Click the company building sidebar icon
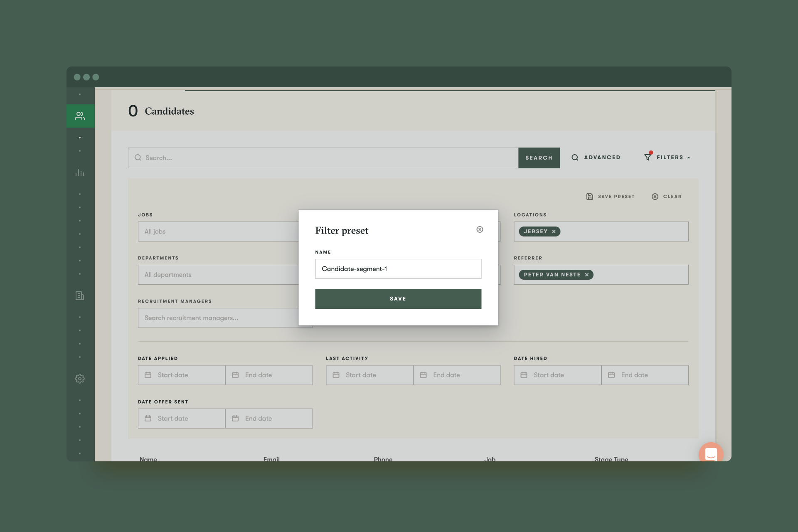Viewport: 798px width, 532px height. pyautogui.click(x=80, y=296)
